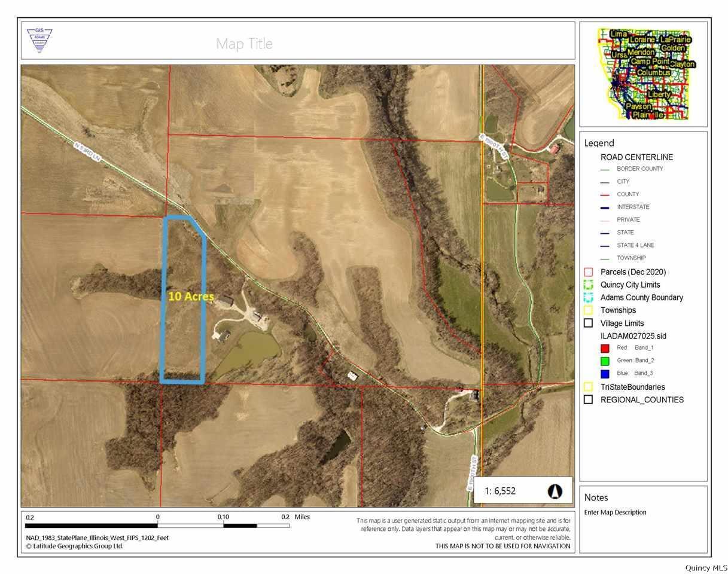Image resolution: width=728 pixels, height=574 pixels.
Task: Click the NOT TO BE USED FOR NAVIGATION notice
Action: [502, 546]
